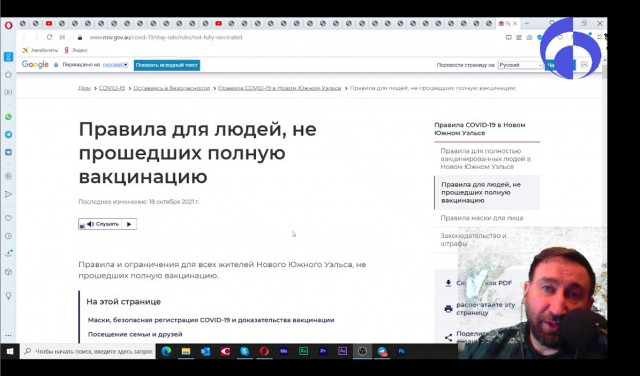
Task: Open VK messenger in the Opera sidebar
Action: (x=8, y=152)
